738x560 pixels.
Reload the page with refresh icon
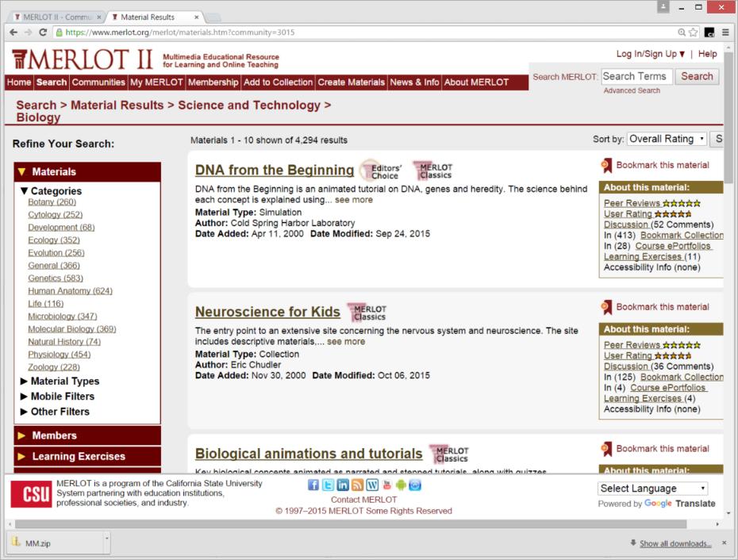[43, 32]
